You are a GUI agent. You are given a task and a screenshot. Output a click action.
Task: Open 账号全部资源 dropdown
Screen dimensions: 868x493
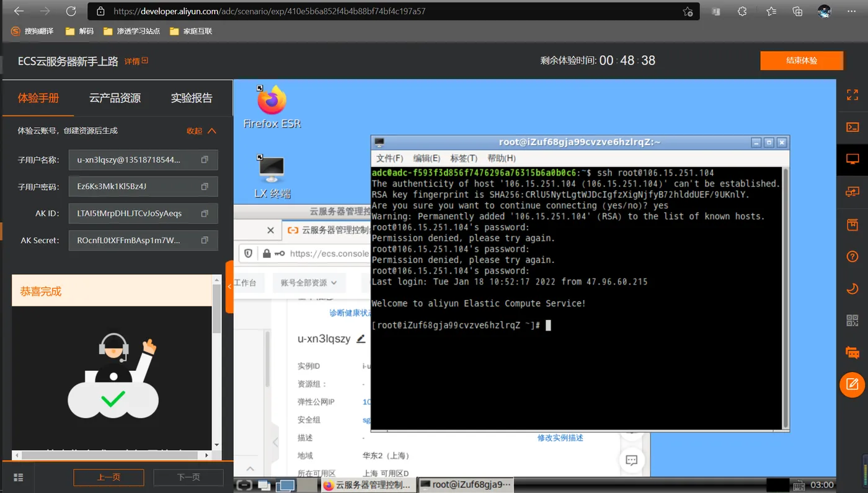tap(309, 283)
